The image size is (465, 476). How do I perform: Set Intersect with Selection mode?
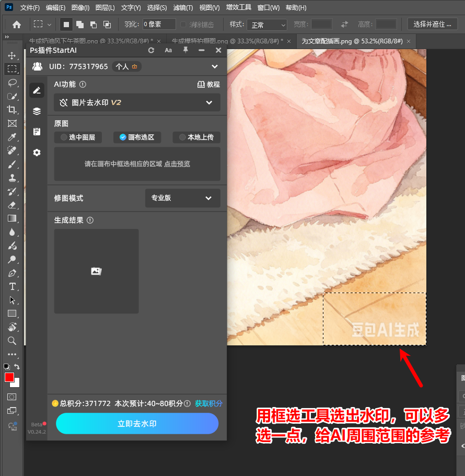(107, 24)
